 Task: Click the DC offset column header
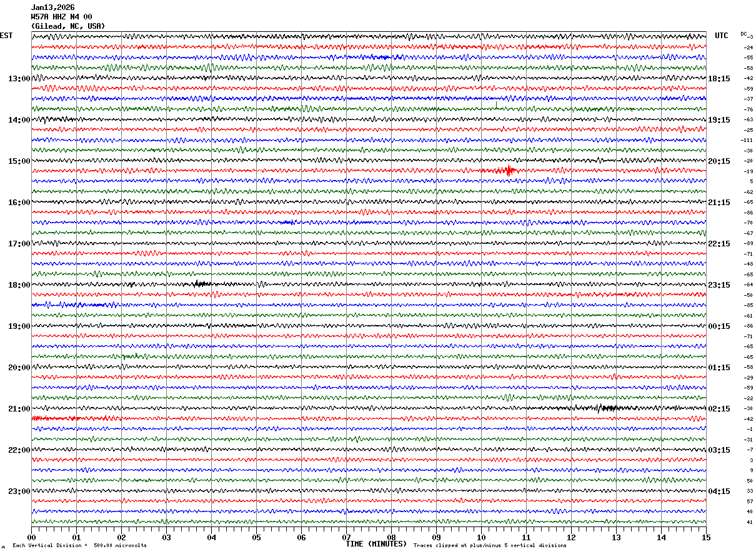[x=744, y=34]
